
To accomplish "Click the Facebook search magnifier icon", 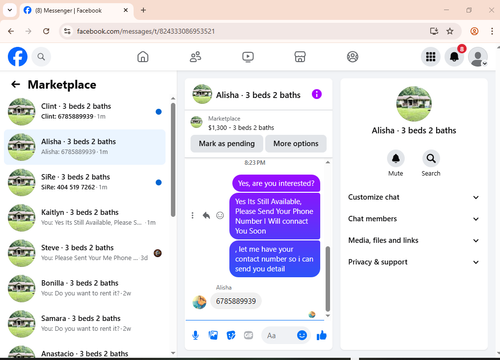I will coord(41,57).
